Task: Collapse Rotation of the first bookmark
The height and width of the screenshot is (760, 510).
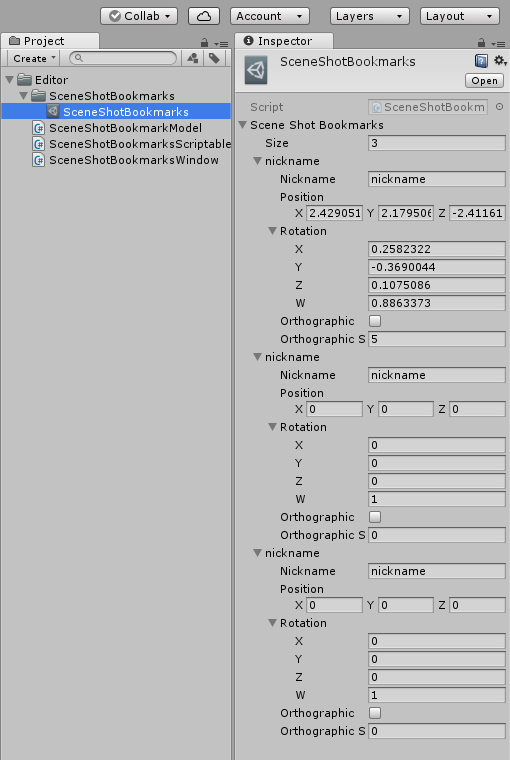Action: click(273, 231)
